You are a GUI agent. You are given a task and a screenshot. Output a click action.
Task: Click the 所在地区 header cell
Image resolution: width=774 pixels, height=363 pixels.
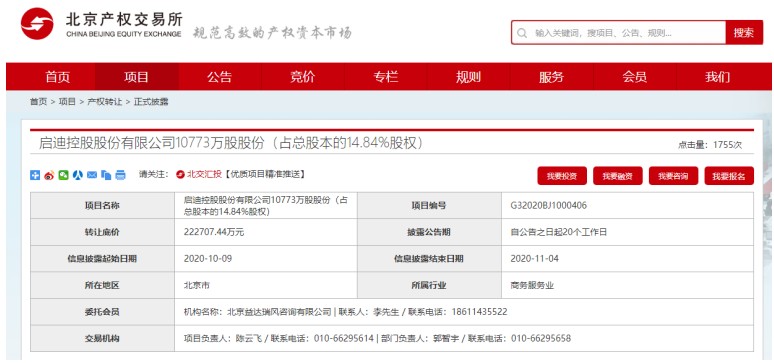point(102,285)
